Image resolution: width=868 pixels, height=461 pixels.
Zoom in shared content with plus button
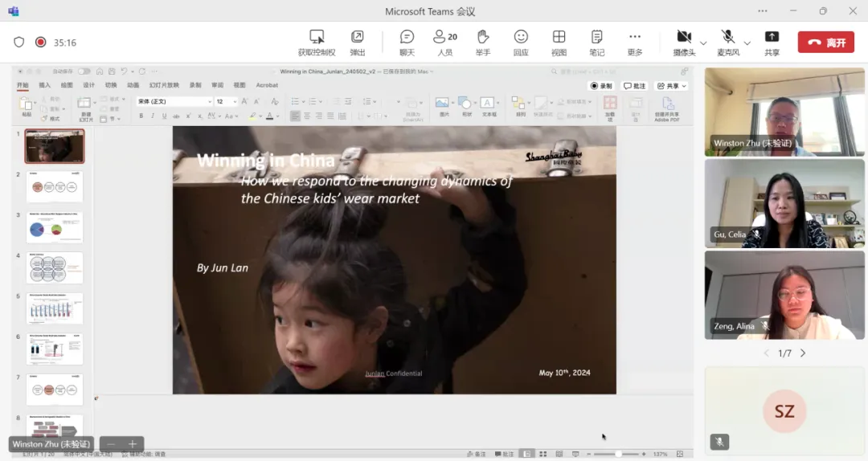[133, 444]
